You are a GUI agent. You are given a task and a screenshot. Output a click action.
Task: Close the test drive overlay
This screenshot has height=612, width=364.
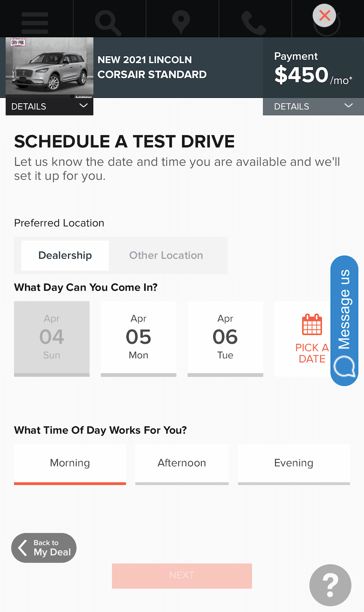coord(324,16)
